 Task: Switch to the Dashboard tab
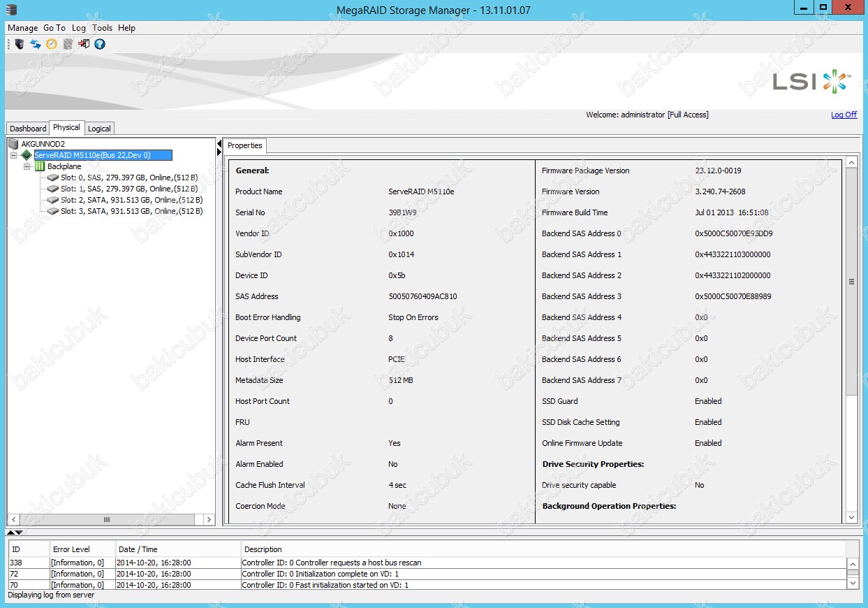[28, 129]
